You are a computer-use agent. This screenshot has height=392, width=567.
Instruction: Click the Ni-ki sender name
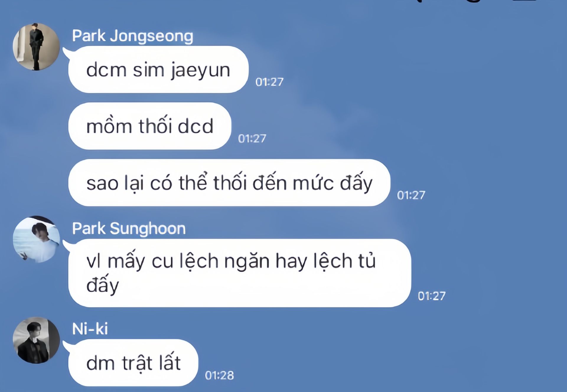(x=90, y=329)
